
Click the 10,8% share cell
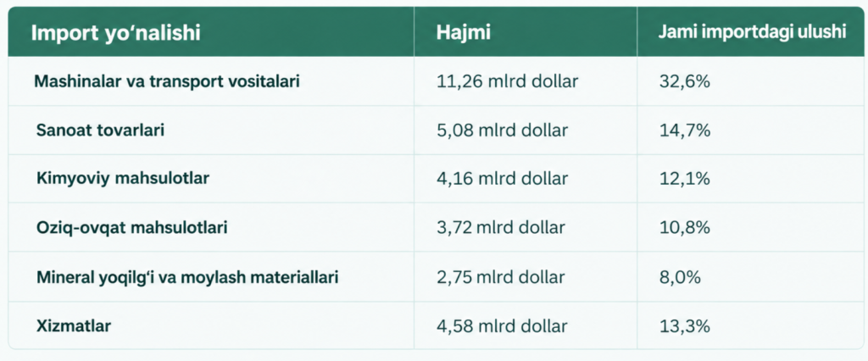(685, 228)
